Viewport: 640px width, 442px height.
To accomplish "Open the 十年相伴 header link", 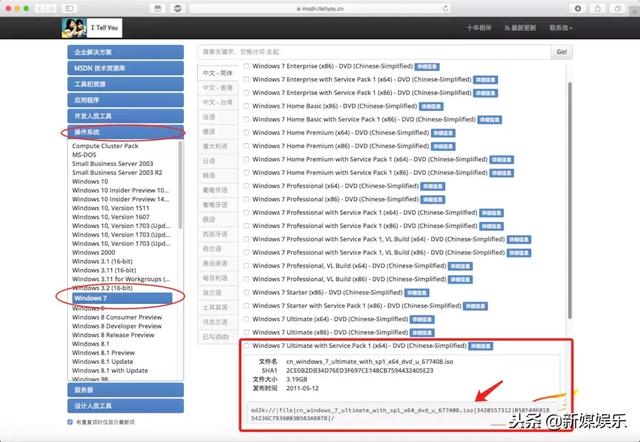I will click(479, 28).
